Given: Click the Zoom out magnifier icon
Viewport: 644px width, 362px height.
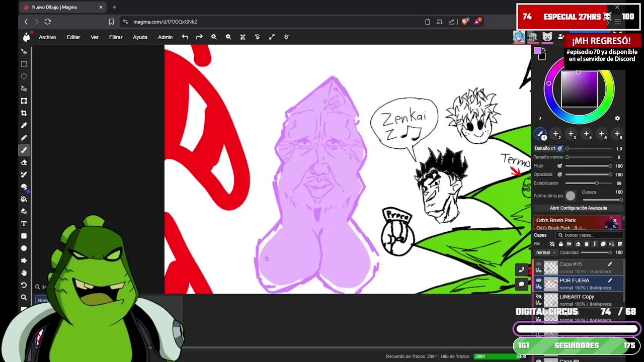Looking at the screenshot, I should coord(228,37).
